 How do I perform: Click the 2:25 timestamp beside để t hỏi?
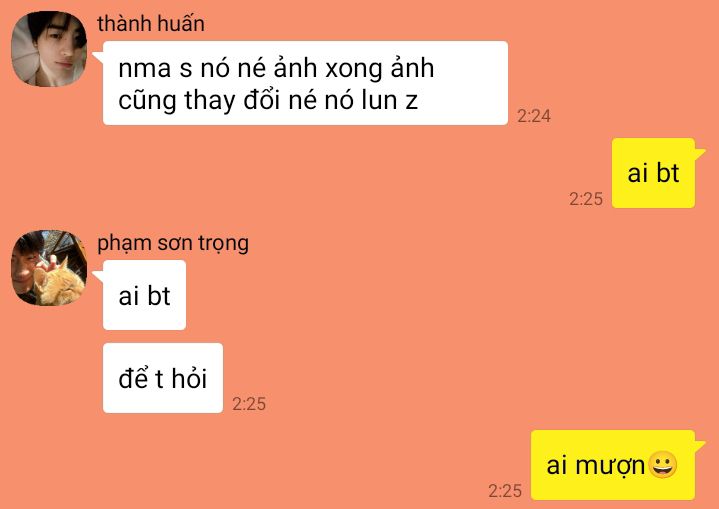[x=249, y=404]
